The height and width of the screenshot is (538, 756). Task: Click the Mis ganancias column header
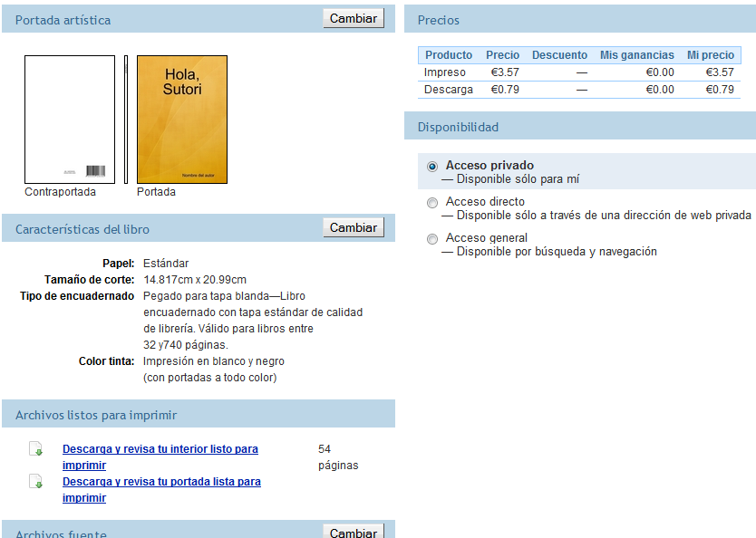(636, 55)
